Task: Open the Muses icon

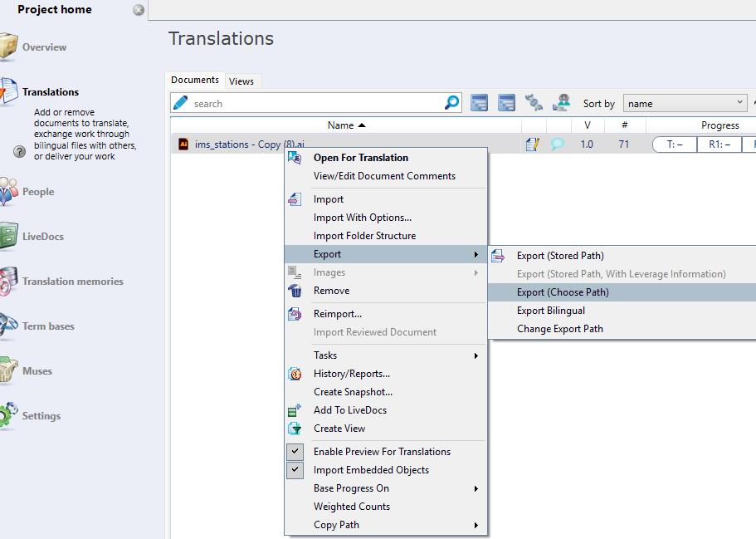Action: pos(8,370)
